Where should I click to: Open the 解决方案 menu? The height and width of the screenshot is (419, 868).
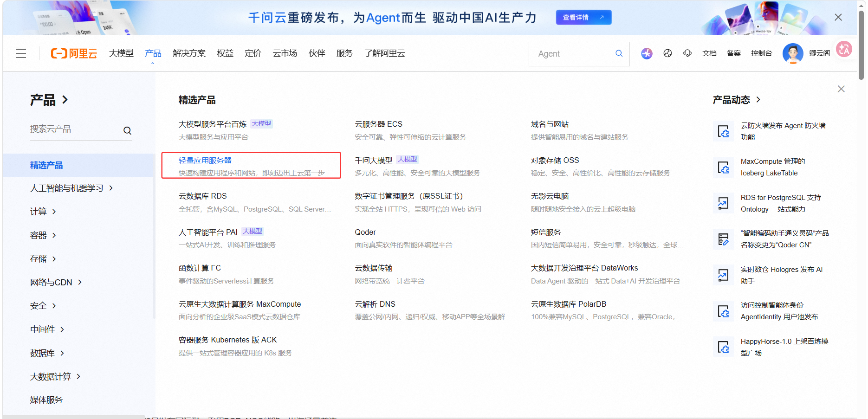(189, 53)
